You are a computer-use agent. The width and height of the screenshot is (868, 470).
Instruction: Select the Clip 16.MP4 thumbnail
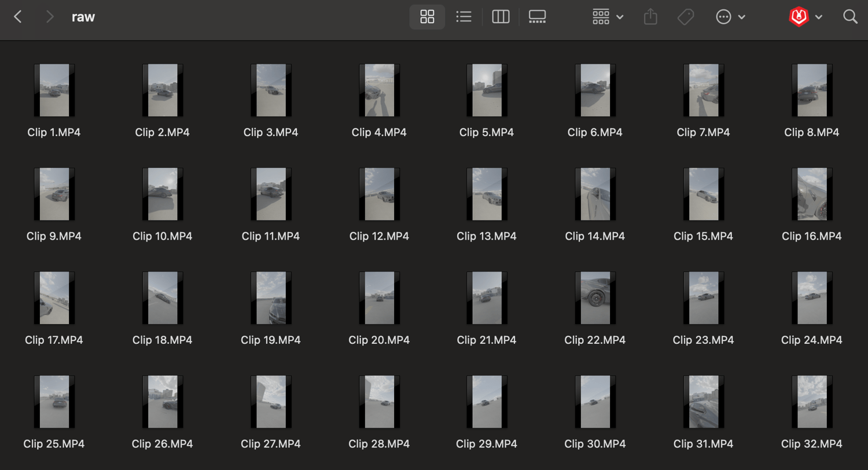[812, 194]
